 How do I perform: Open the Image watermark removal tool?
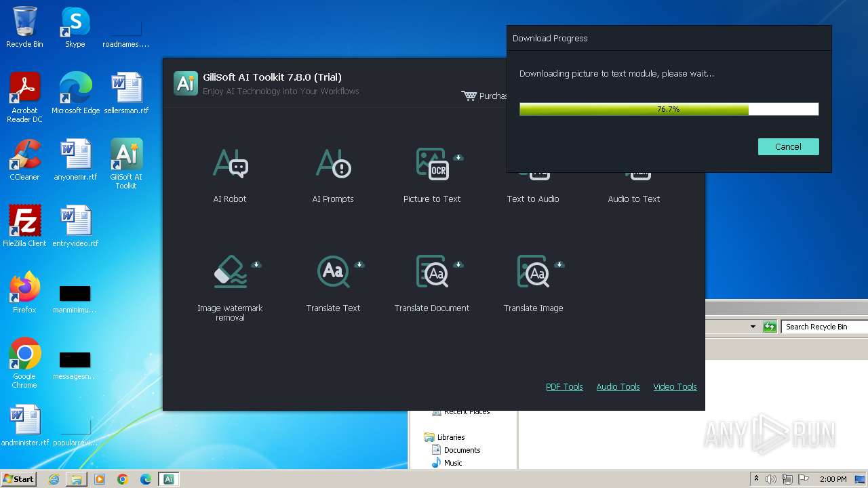coord(230,287)
